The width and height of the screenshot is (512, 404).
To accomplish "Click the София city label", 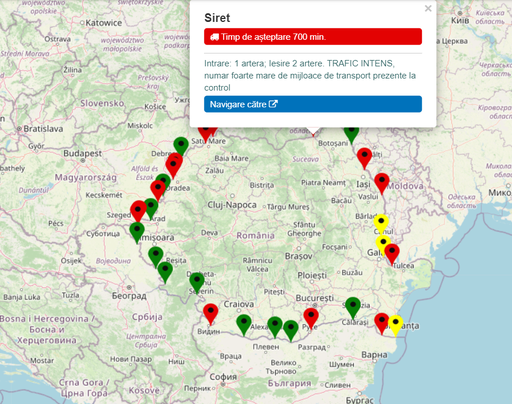I will [x=223, y=377].
